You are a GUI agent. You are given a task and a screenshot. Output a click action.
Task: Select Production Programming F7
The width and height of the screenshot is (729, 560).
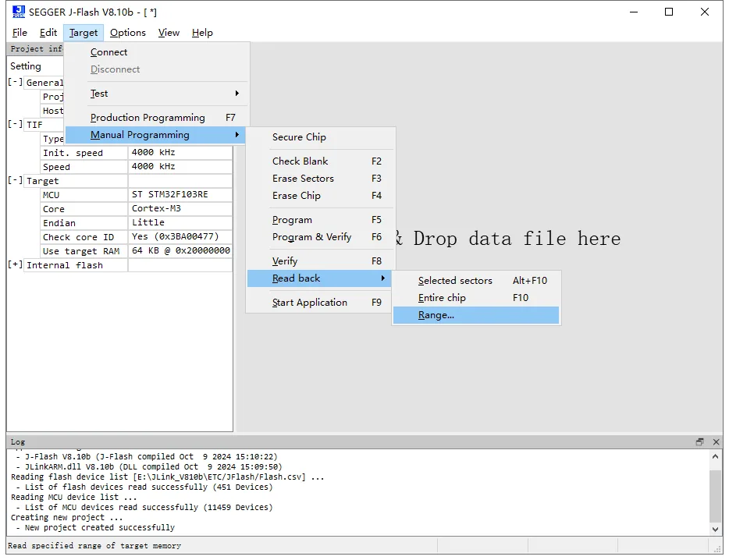coord(155,118)
